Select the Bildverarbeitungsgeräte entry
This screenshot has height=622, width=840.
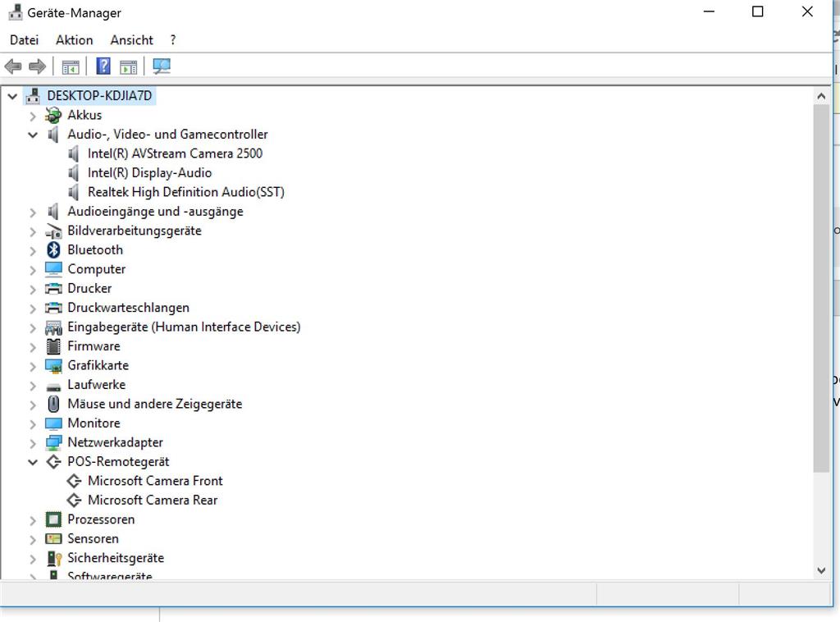pos(135,231)
